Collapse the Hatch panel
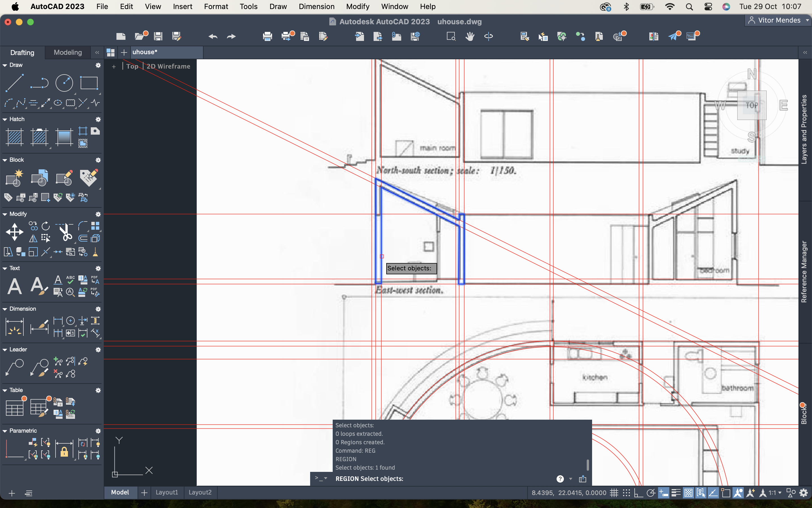Viewport: 812px width, 508px height. click(x=5, y=119)
